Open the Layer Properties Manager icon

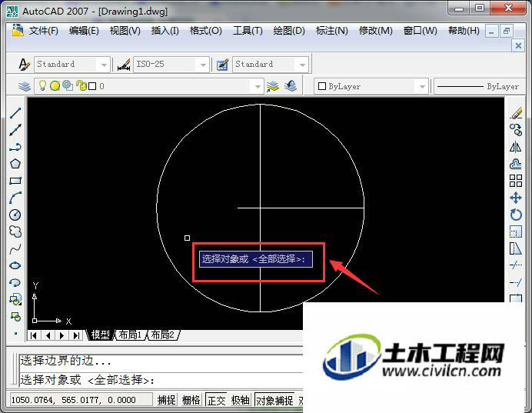(25, 87)
